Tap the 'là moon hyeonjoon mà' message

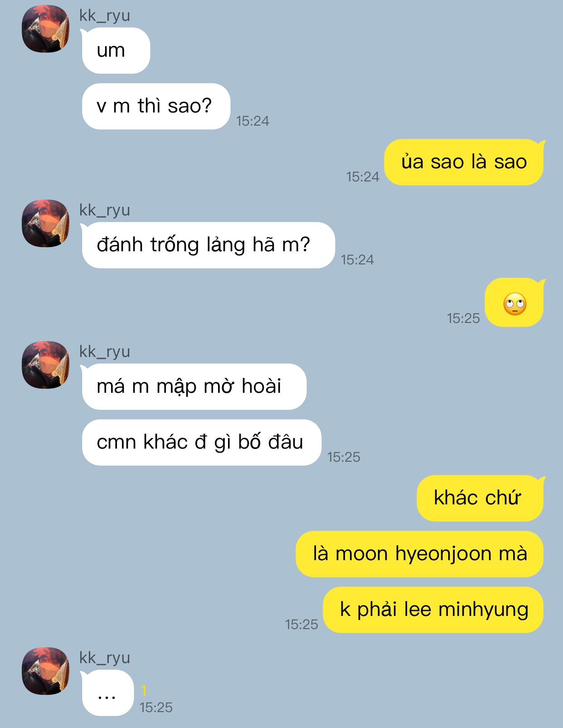420,554
